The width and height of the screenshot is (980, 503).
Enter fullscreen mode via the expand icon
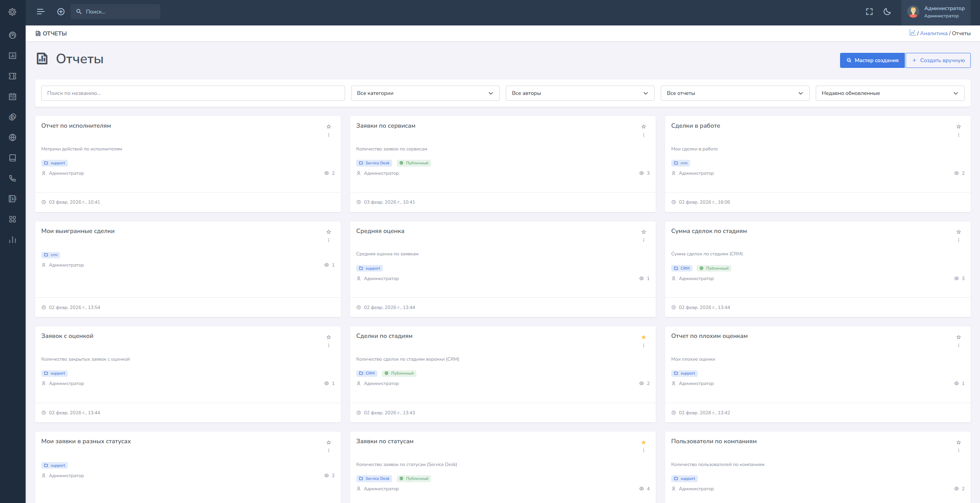[869, 12]
